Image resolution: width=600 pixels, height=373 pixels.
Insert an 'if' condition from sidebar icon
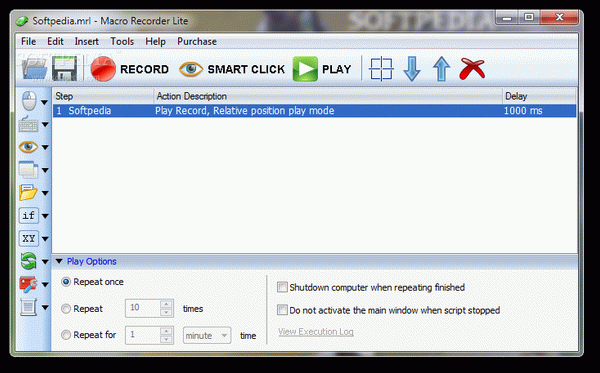(x=29, y=216)
